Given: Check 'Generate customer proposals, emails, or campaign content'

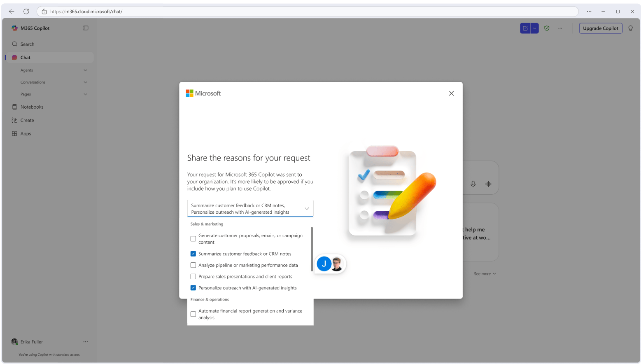Looking at the screenshot, I should [x=193, y=238].
